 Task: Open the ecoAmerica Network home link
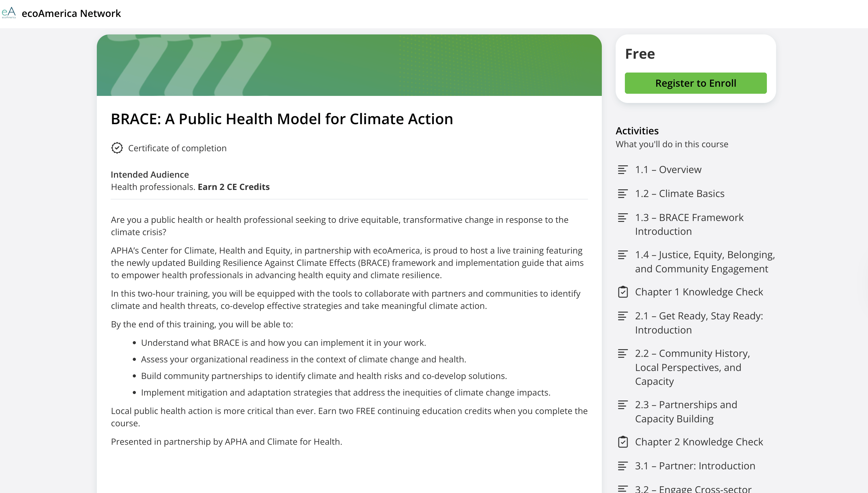pos(71,13)
